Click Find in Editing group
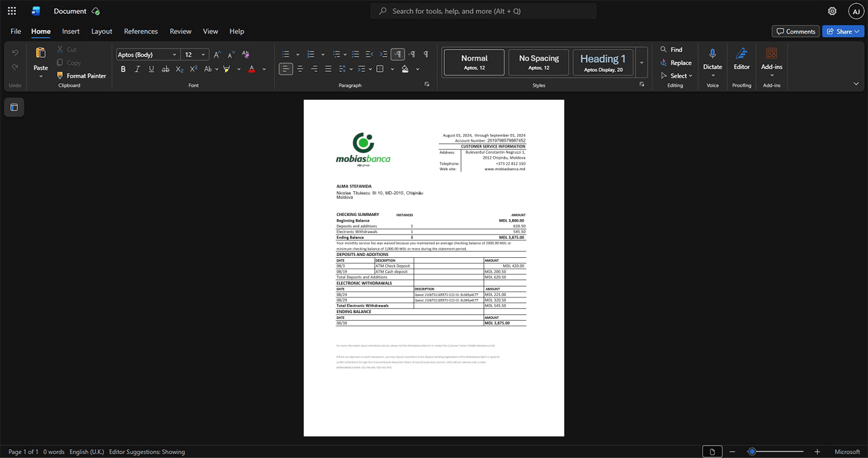 coord(671,50)
